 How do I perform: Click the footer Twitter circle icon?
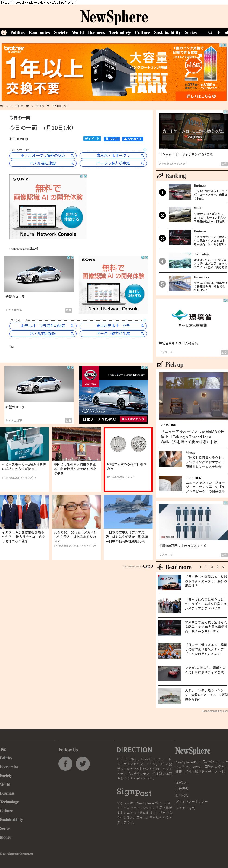(x=83, y=763)
